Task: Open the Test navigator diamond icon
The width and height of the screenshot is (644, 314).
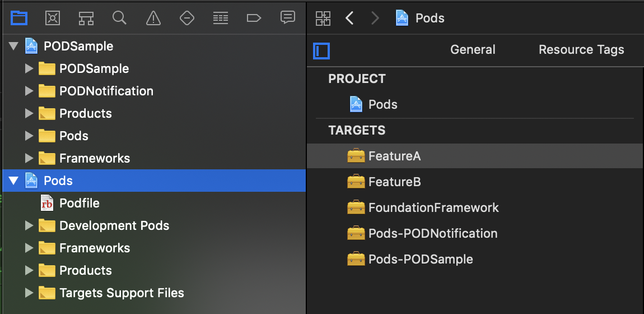Action: [x=186, y=18]
